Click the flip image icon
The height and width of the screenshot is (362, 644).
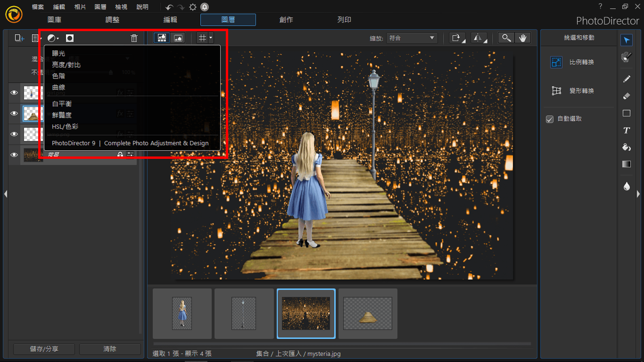coord(479,38)
